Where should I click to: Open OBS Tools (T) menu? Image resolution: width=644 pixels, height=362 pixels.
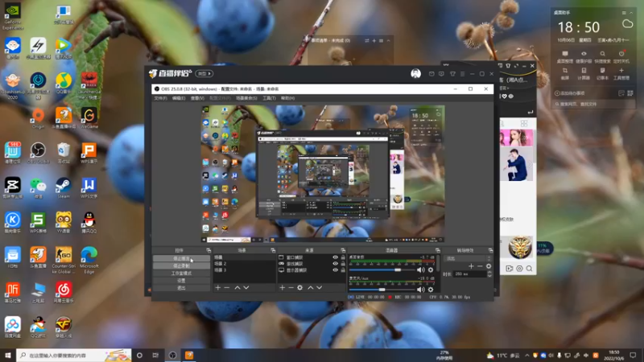[x=270, y=98]
